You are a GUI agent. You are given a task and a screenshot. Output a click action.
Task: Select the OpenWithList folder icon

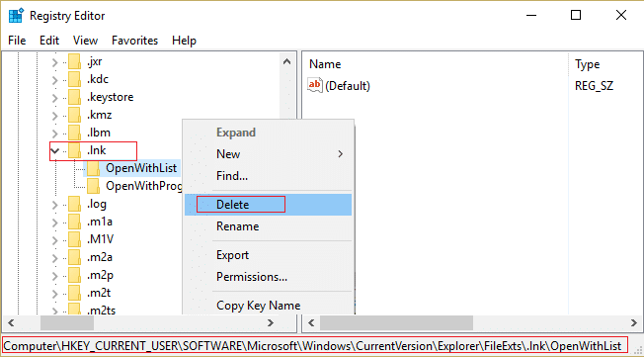point(93,168)
